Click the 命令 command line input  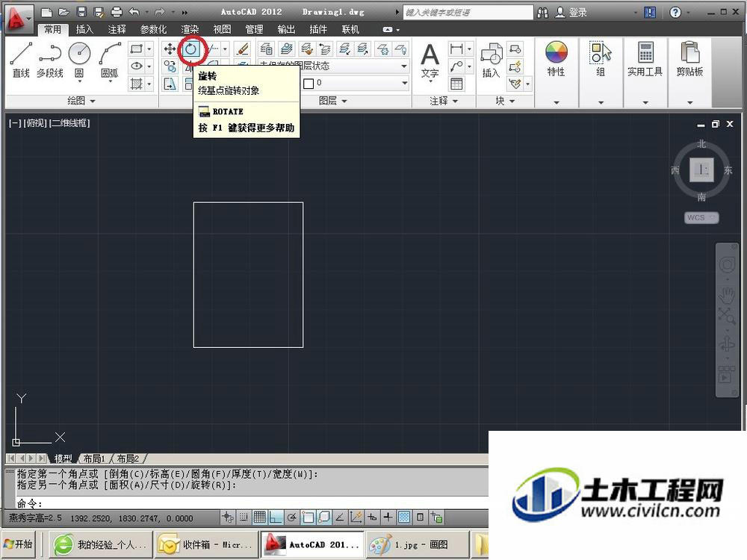coord(252,503)
